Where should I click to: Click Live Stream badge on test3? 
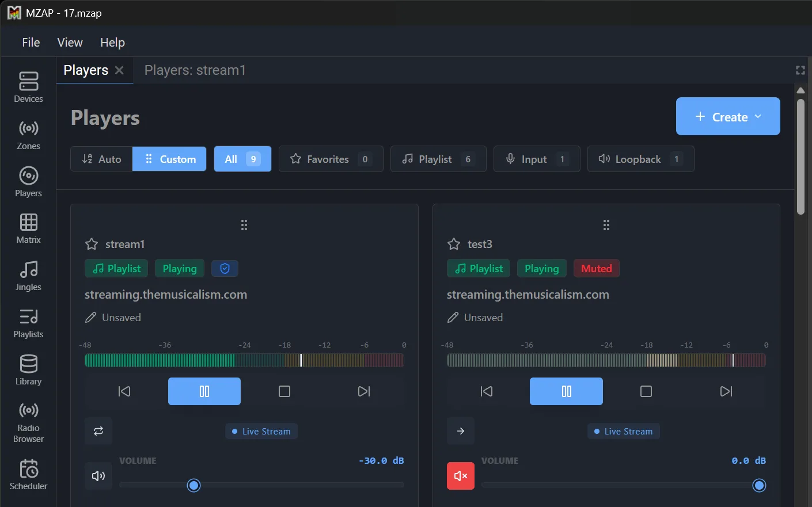tap(623, 431)
